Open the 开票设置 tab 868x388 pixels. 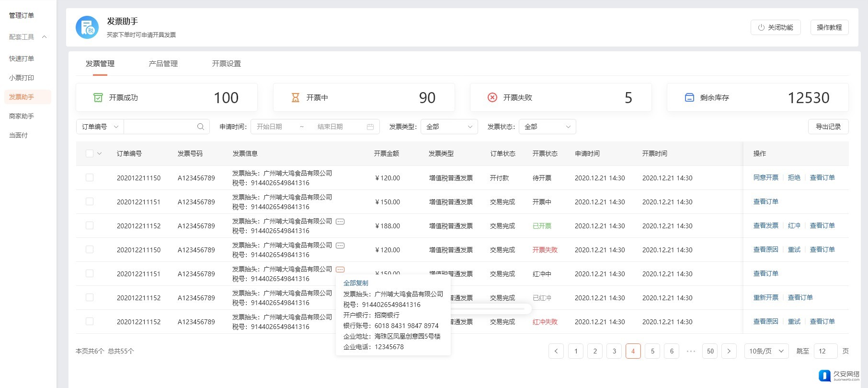(226, 64)
